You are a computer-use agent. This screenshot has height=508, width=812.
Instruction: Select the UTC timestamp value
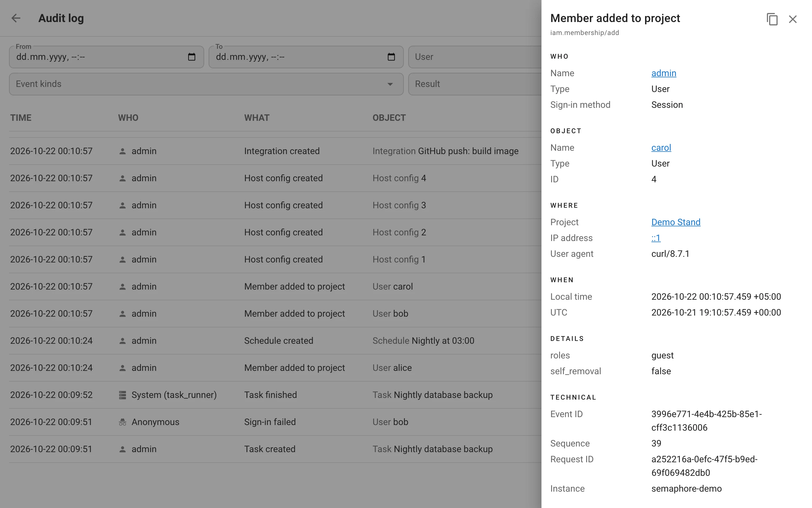click(716, 312)
